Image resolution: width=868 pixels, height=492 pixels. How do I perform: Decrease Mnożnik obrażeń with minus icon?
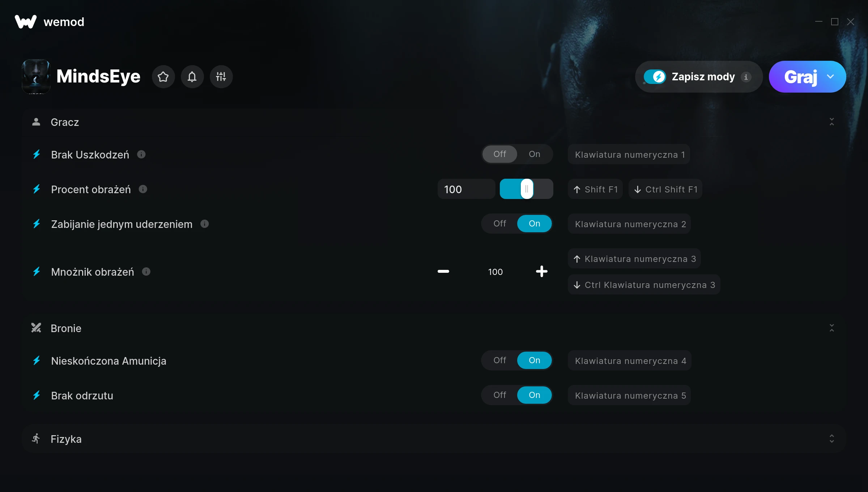click(x=443, y=271)
